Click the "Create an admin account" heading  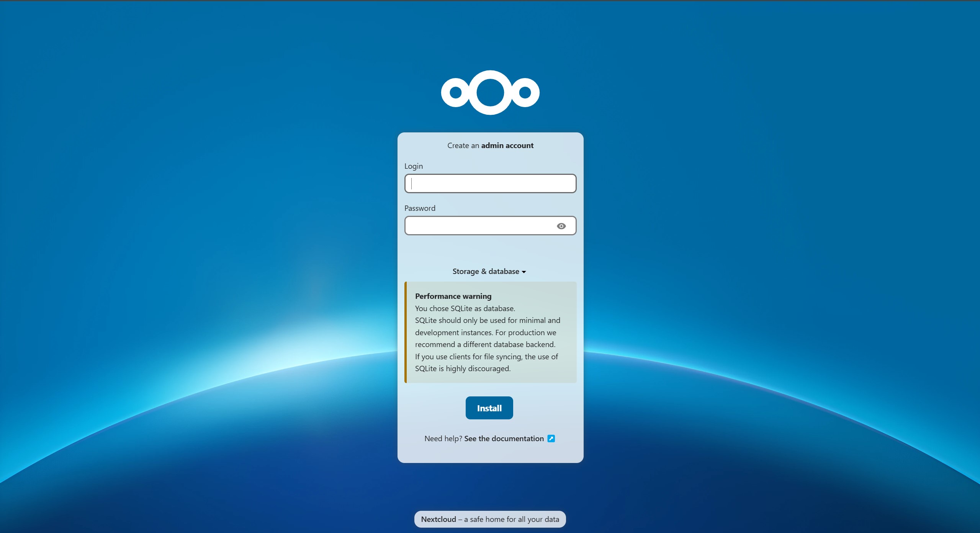point(490,145)
